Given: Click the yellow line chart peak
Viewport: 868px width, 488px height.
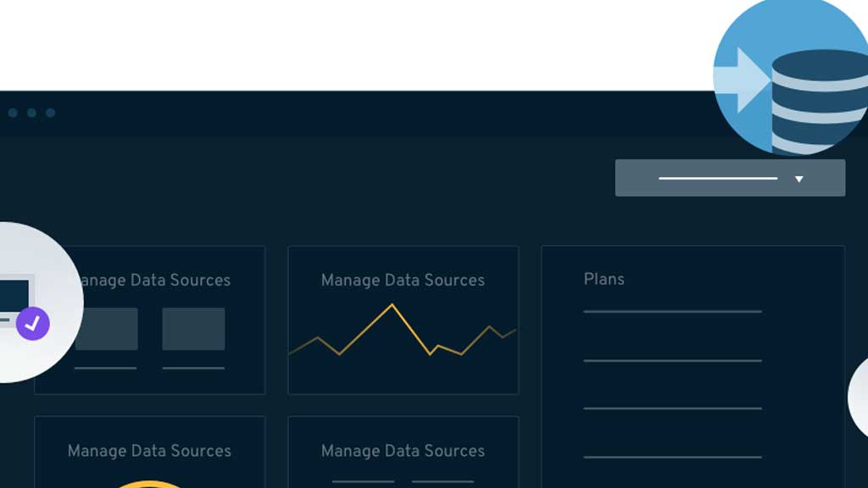Looking at the screenshot, I should (x=392, y=305).
